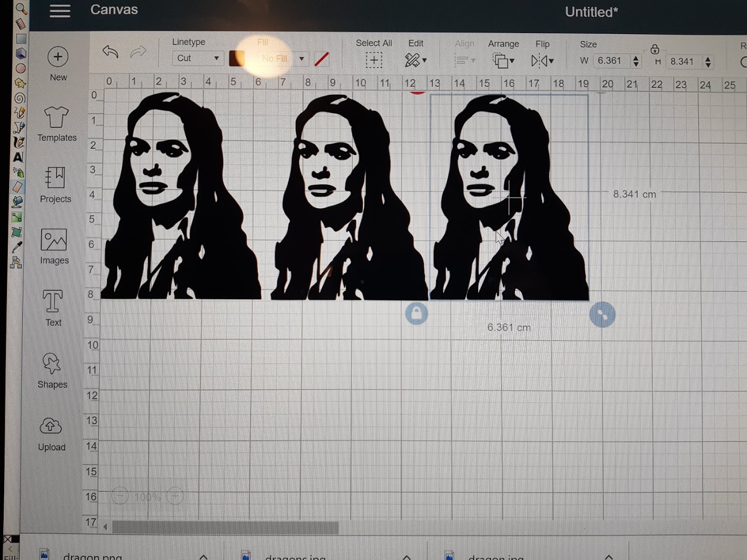Select the Pen Bezier tool in Inkscape
This screenshot has width=747, height=560.
[19, 127]
